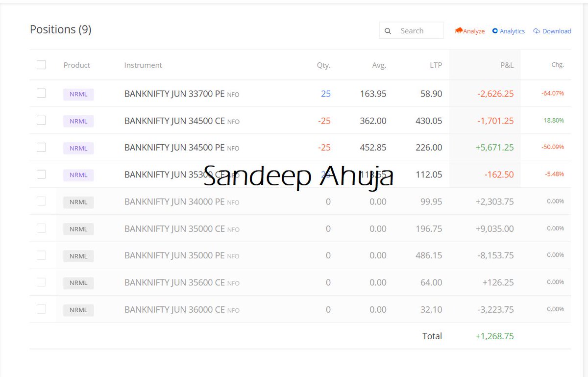Click BANKNIFTY JUN 34500 CE instrument name
588x377 pixels.
174,121
